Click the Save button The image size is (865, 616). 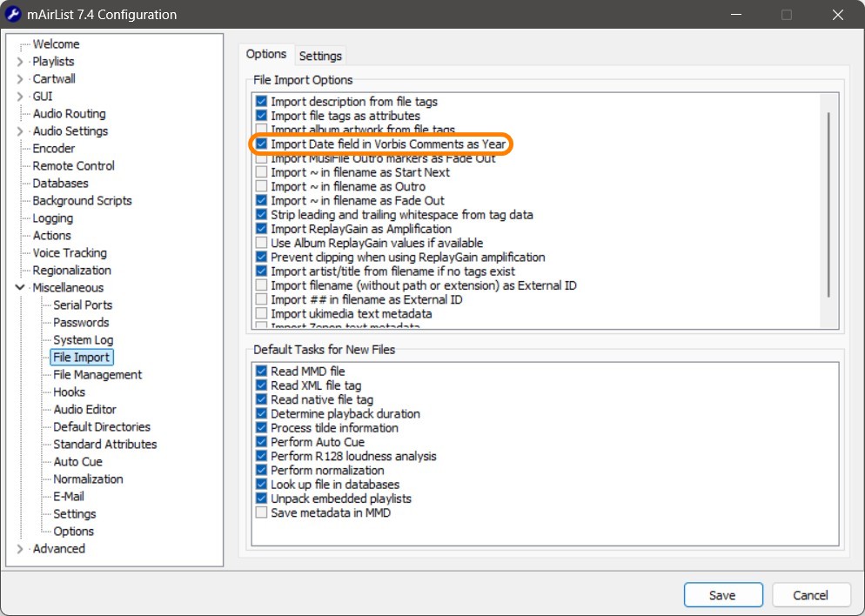(x=723, y=595)
